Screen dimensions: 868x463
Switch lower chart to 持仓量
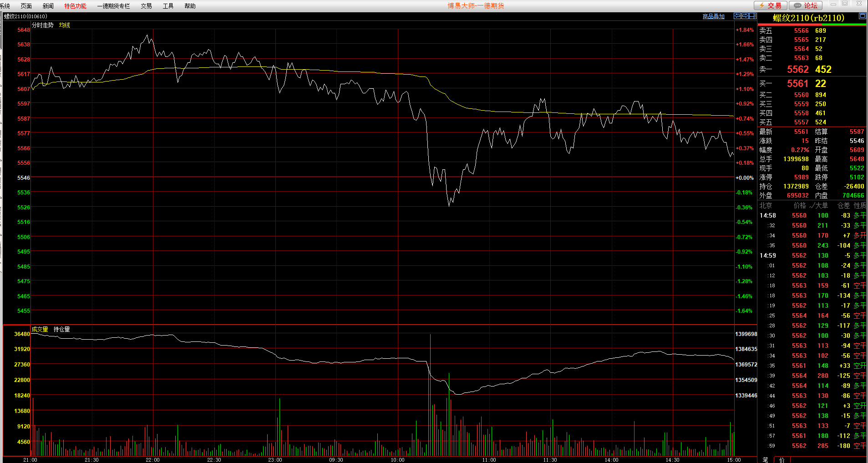[61, 329]
